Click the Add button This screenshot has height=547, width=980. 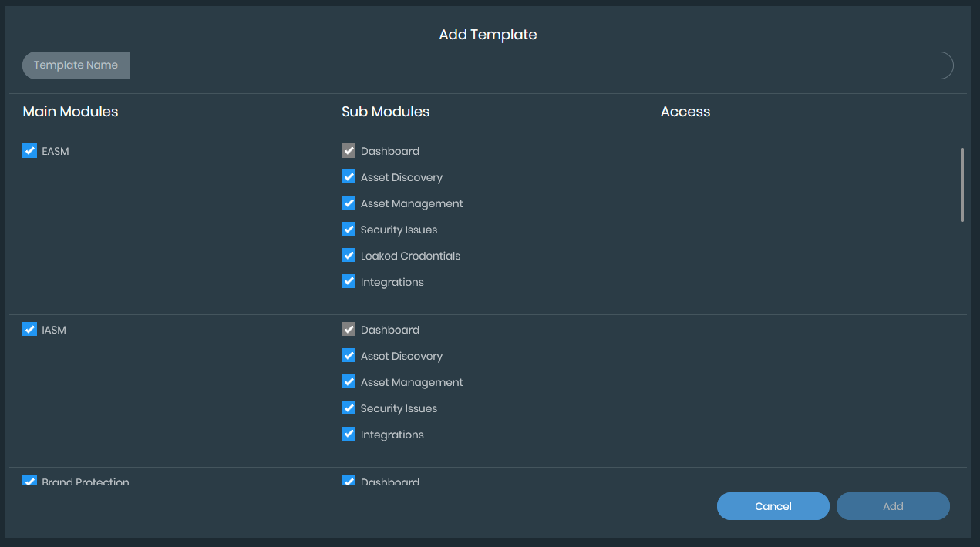click(x=893, y=506)
